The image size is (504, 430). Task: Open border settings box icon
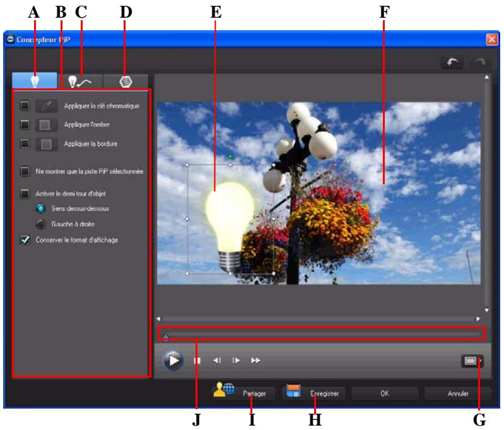(47, 144)
